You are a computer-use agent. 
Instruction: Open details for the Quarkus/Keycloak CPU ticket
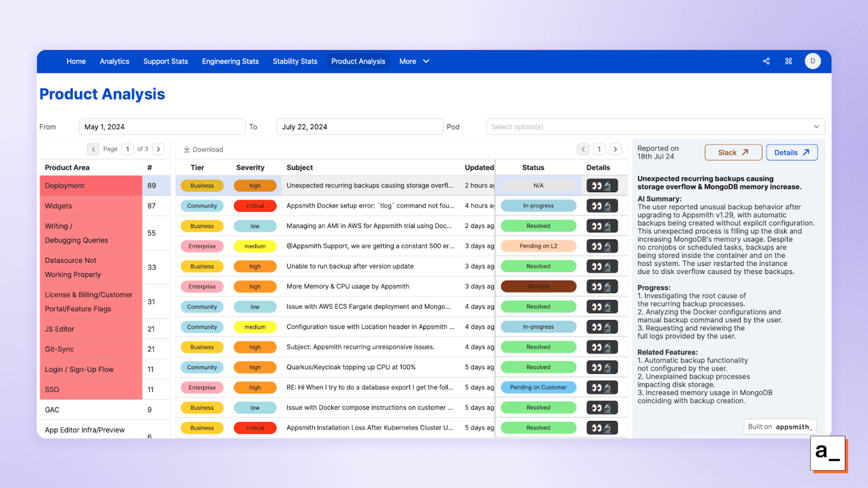click(602, 367)
